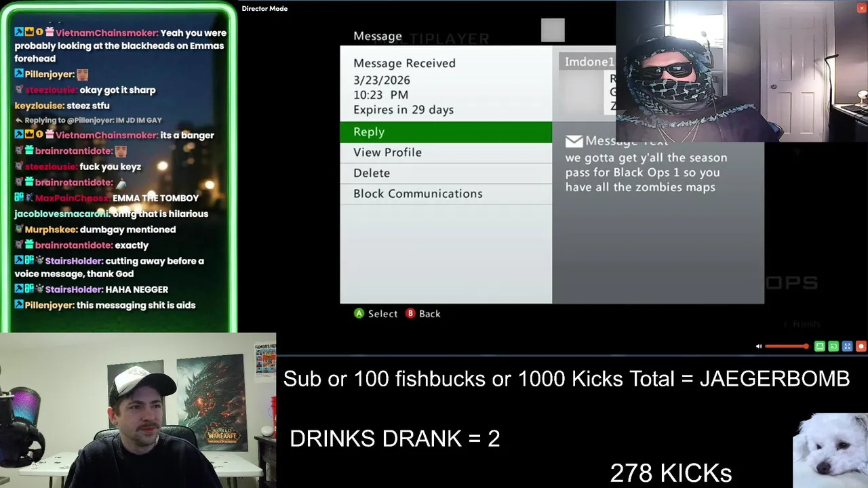Click the 'DRINKS DRANK = 2' overlay text
Screen dimensions: 868x488
point(395,439)
